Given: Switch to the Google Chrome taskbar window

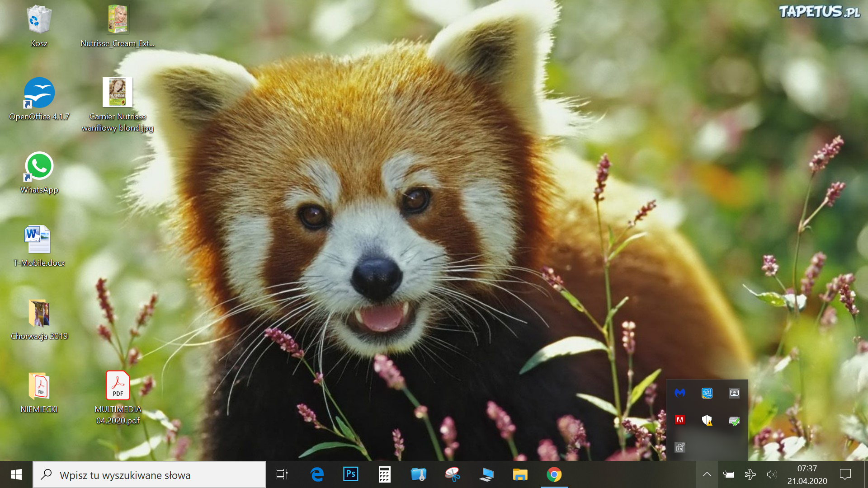Looking at the screenshot, I should tap(554, 474).
